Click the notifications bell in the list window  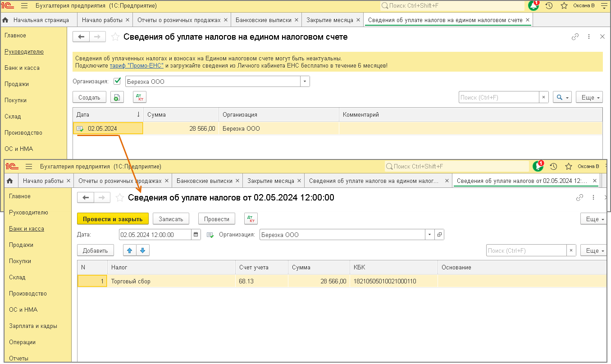pos(534,6)
